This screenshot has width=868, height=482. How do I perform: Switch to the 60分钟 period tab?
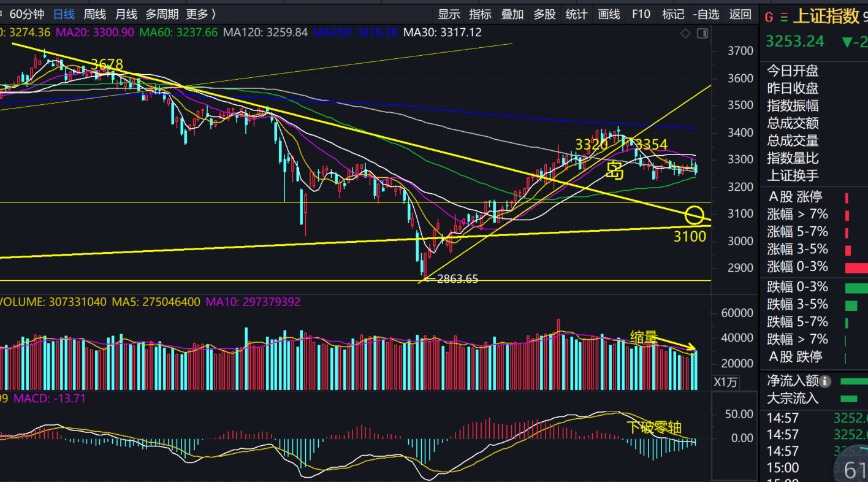[x=27, y=14]
